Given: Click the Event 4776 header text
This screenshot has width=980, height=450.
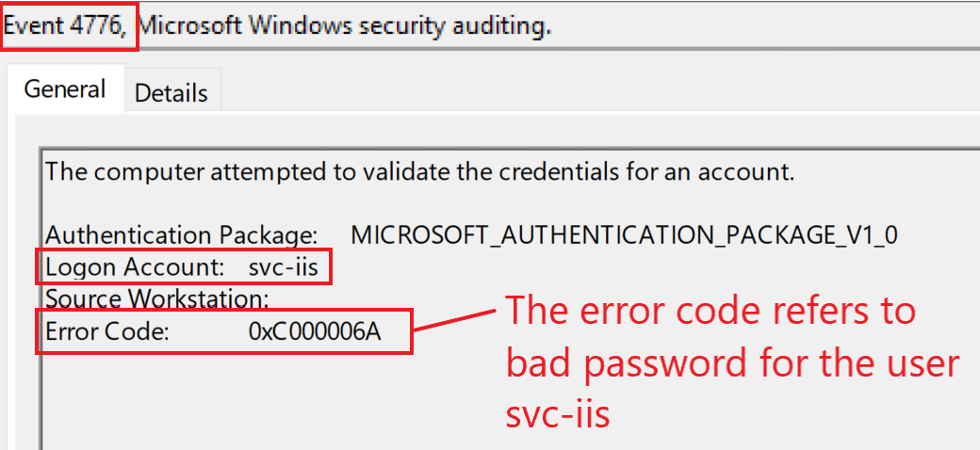Looking at the screenshot, I should (x=65, y=26).
